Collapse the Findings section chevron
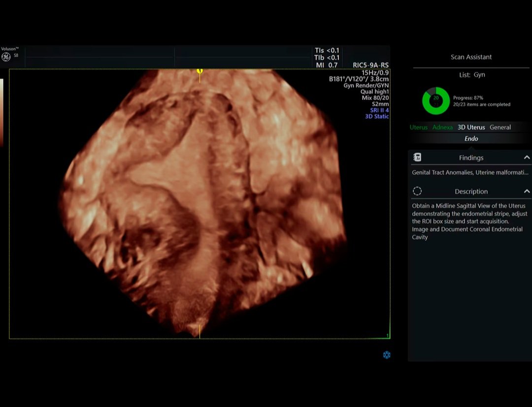Screen dimensions: 532x407 527,157
